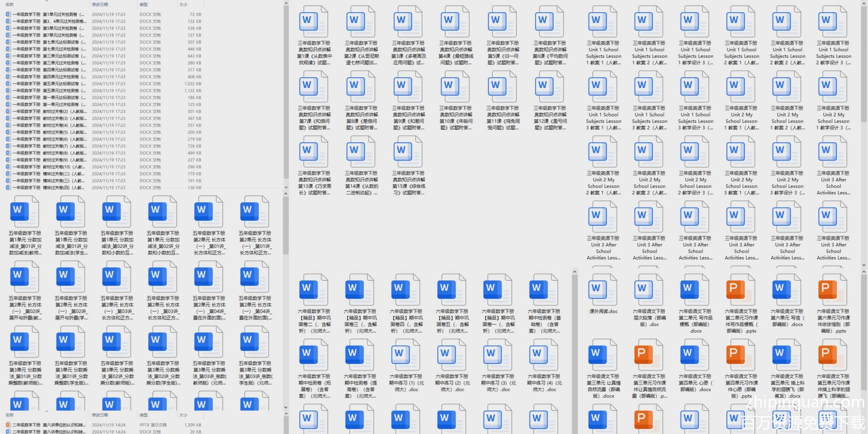The height and width of the screenshot is (434, 868).
Task: Click Word icon beside 教材过关卷(10) row
Action: pos(8,167)
